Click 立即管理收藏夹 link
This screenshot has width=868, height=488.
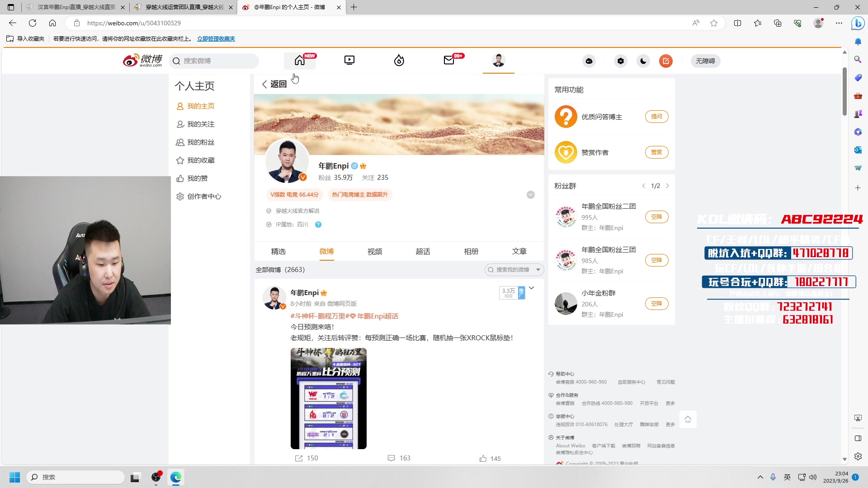pyautogui.click(x=216, y=39)
